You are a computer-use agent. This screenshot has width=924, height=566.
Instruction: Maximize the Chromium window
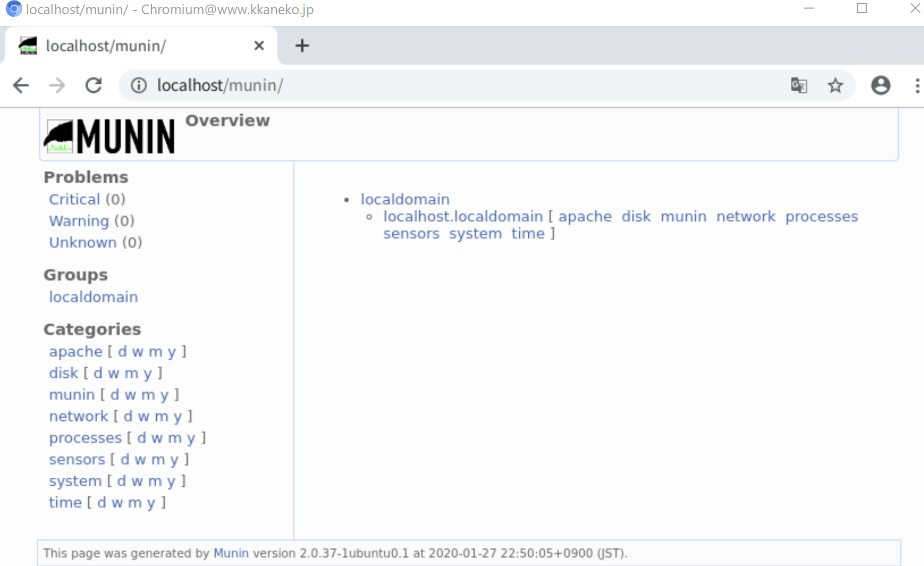pyautogui.click(x=862, y=8)
